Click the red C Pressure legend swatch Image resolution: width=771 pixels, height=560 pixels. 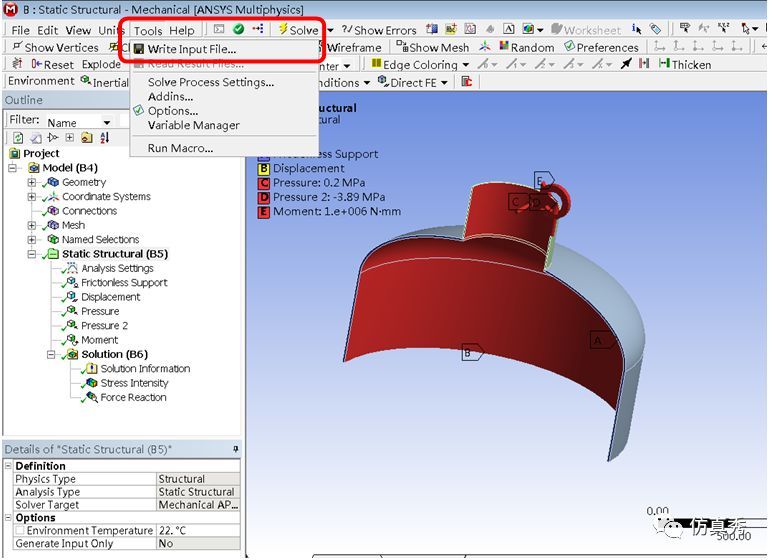point(264,183)
